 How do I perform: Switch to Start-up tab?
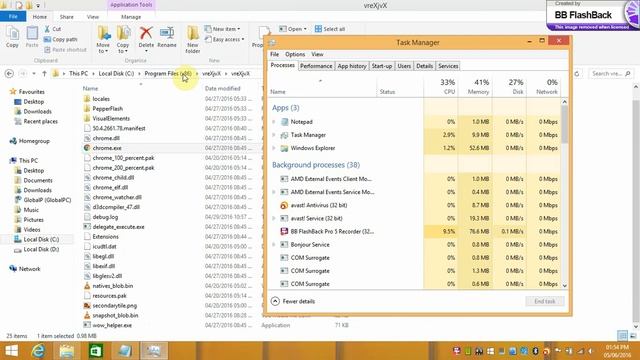(382, 66)
